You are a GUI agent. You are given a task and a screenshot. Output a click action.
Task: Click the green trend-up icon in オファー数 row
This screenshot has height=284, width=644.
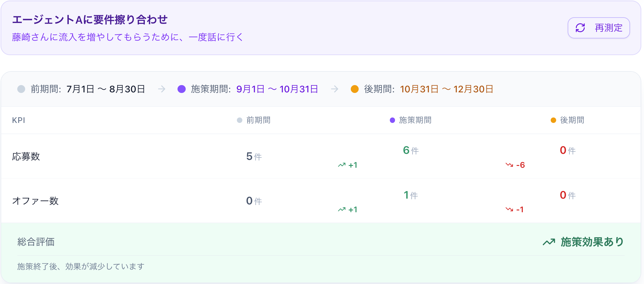pos(342,210)
